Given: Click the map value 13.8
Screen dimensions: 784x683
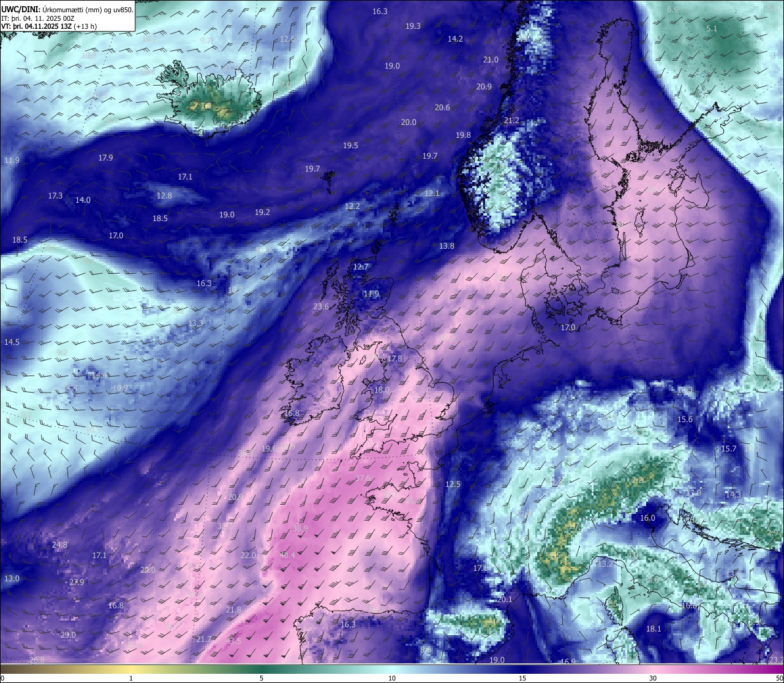Looking at the screenshot, I should 447,246.
